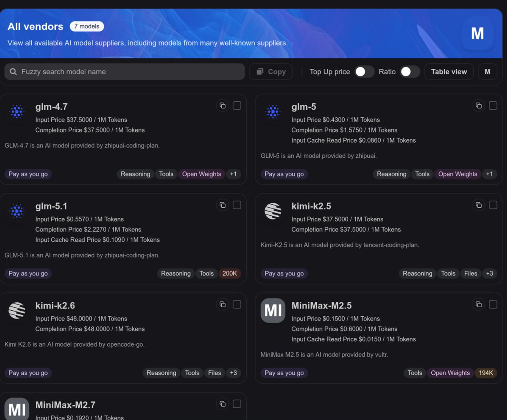Toggle the Ratio switch
The height and width of the screenshot is (420, 507).
click(x=410, y=72)
